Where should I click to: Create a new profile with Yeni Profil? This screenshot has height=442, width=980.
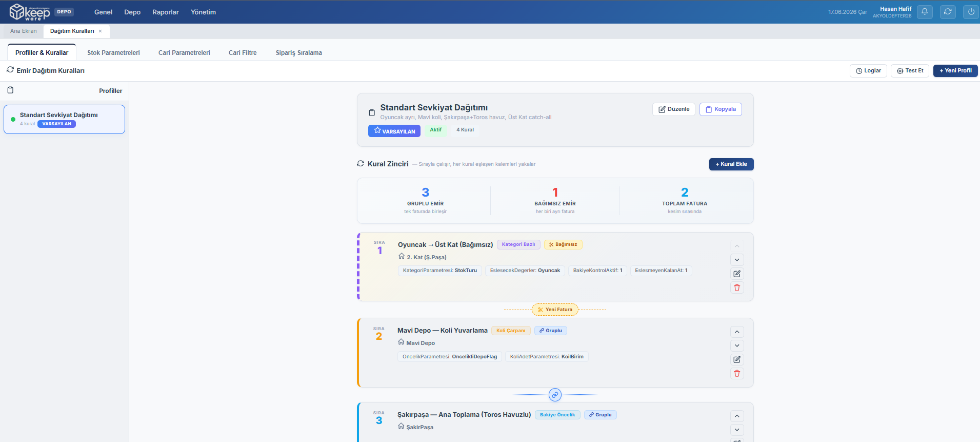(955, 71)
